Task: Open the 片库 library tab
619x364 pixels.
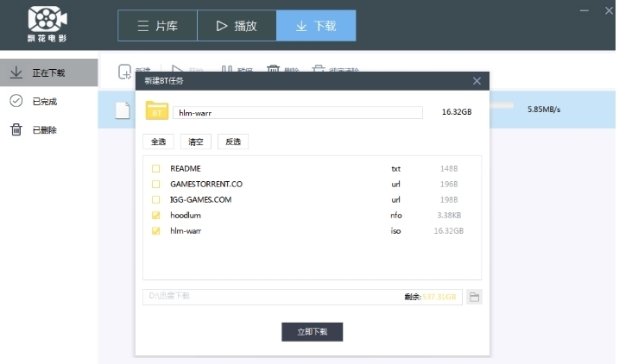Action: 157,26
